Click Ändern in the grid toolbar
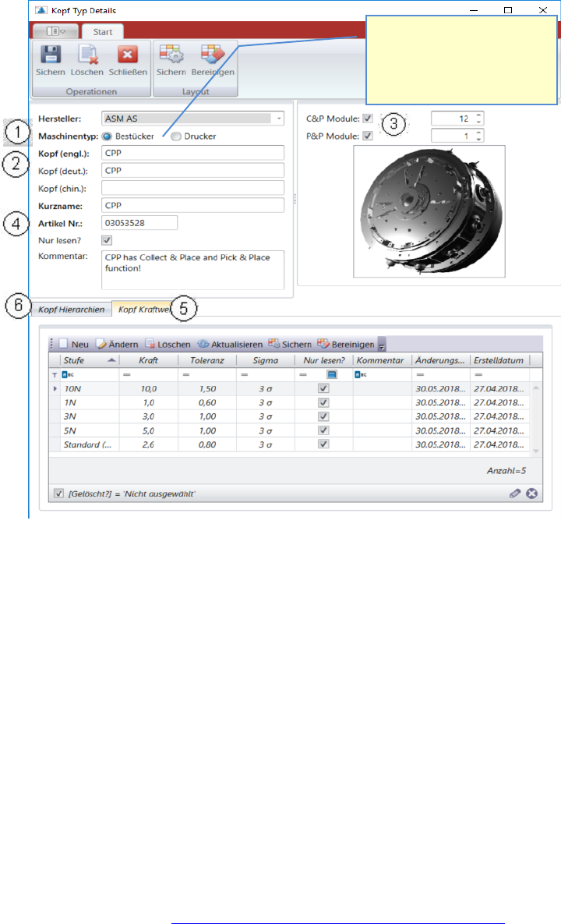The height and width of the screenshot is (924, 561). coord(117,344)
